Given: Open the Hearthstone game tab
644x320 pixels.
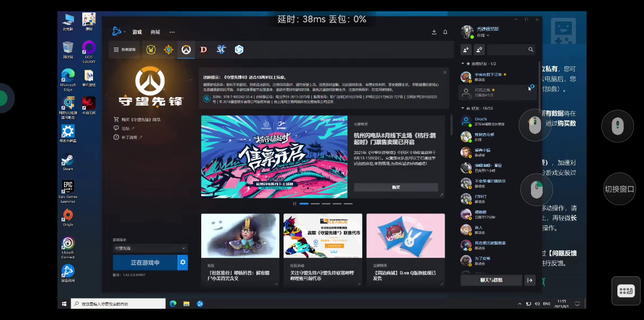Looking at the screenshot, I should (168, 50).
